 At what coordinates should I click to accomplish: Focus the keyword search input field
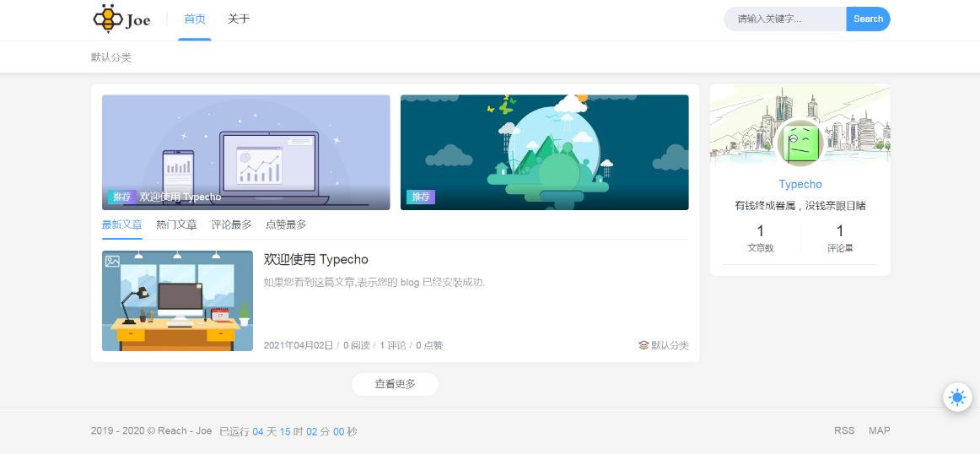pyautogui.click(x=785, y=19)
